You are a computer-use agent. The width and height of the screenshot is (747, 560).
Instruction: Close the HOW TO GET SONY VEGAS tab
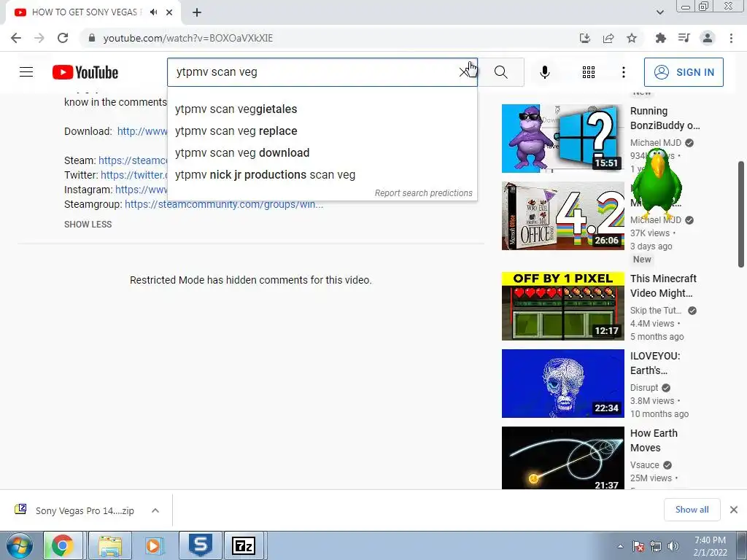click(x=169, y=12)
